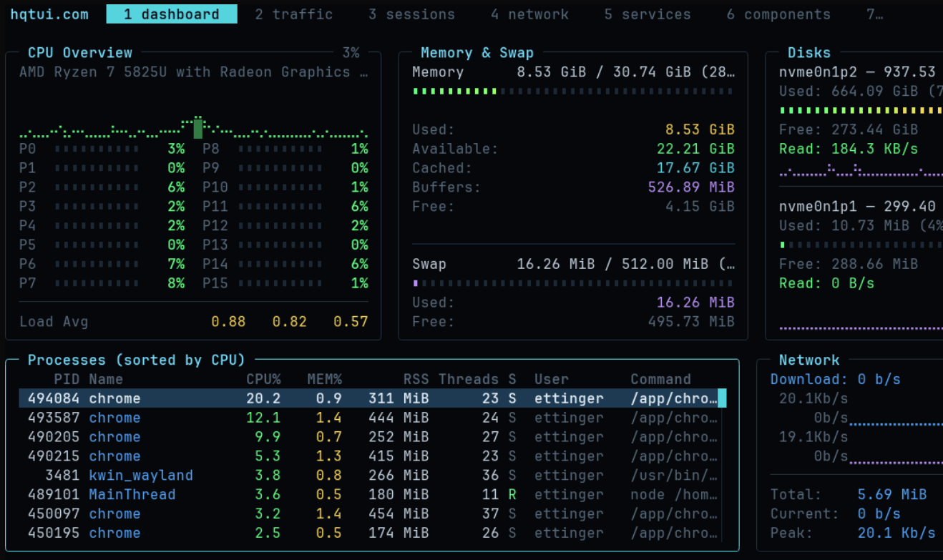Screen dimensions: 943x560
Task: Click the AMD Ryzen 7 5825U processor name
Action: 193,72
